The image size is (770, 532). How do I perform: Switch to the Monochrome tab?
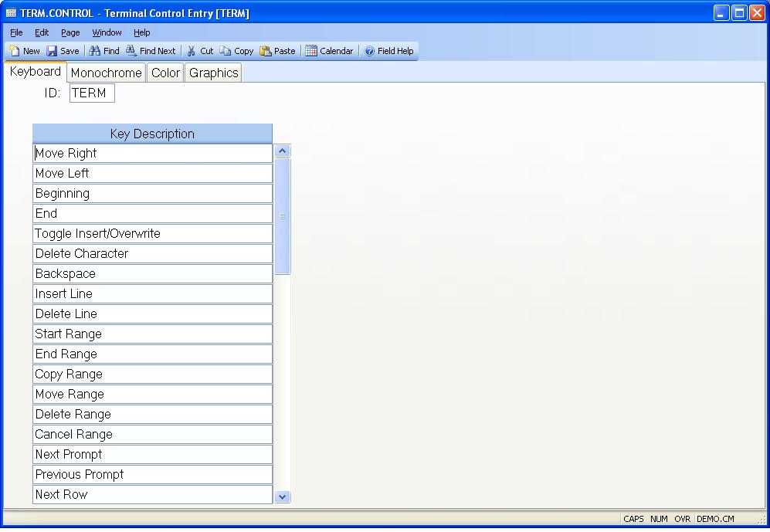(x=106, y=73)
